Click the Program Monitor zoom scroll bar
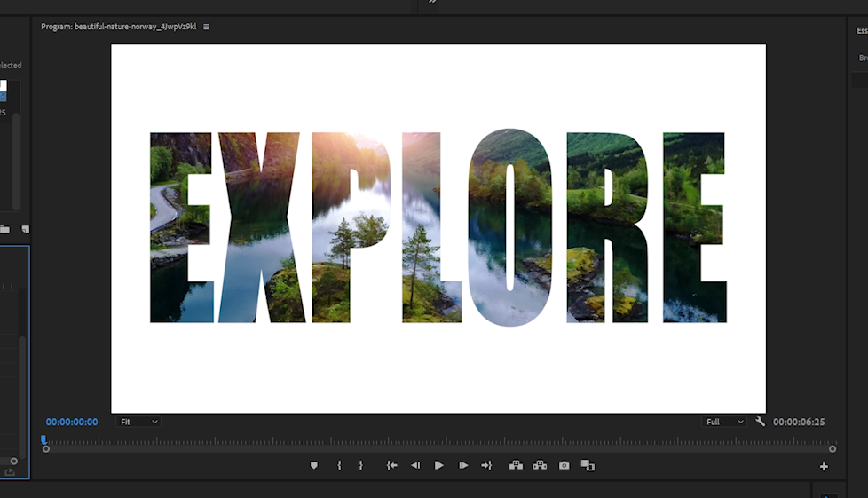Screen dimensions: 868x498 [439, 449]
